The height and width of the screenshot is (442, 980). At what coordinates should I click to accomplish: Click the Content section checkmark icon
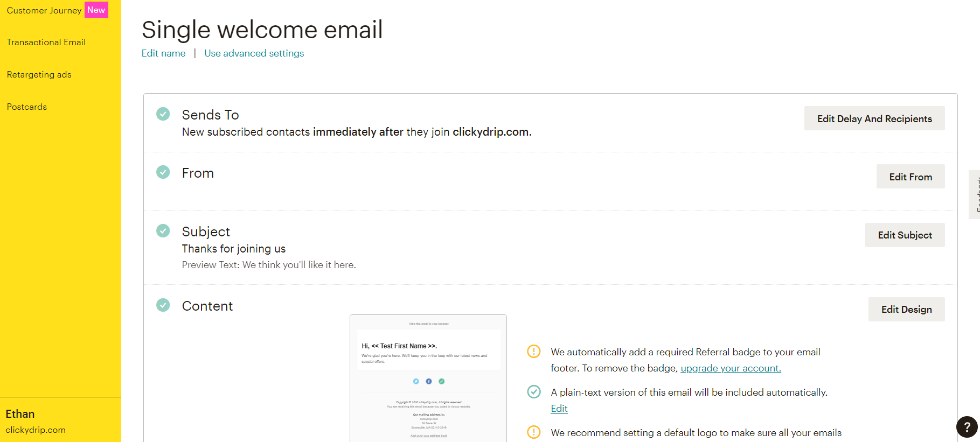coord(163,305)
